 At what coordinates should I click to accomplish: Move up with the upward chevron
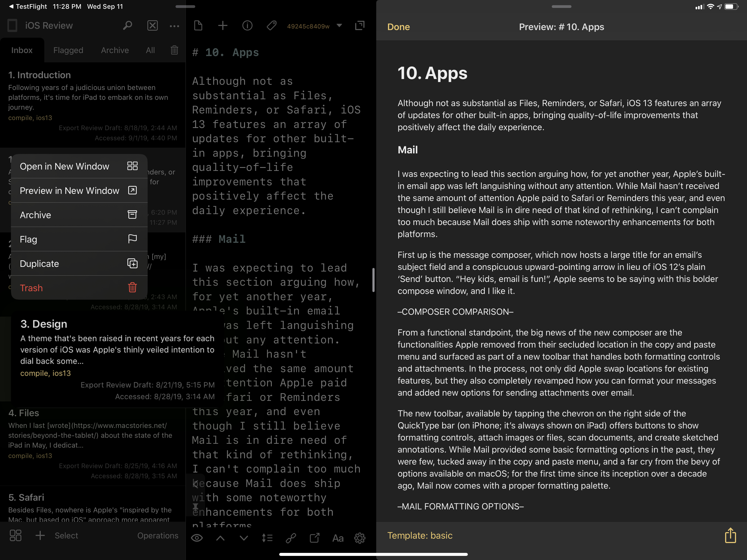220,538
